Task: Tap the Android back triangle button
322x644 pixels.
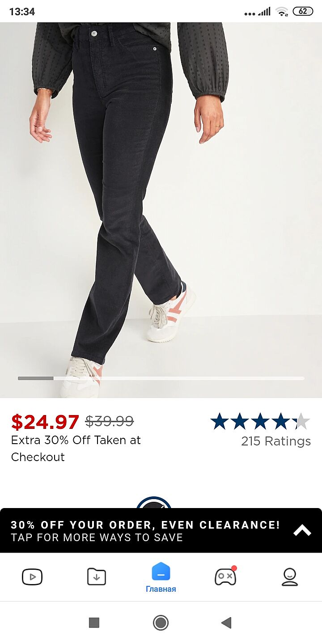Action: click(x=227, y=623)
